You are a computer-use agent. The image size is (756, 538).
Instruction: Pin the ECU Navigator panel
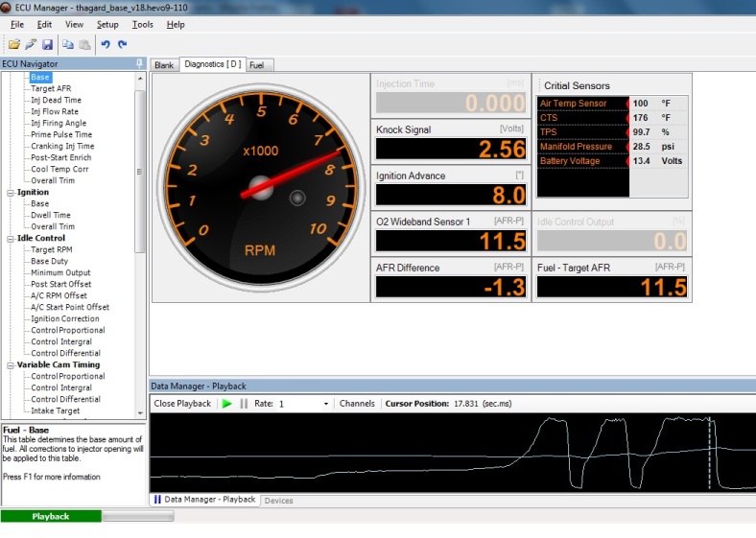pos(140,63)
